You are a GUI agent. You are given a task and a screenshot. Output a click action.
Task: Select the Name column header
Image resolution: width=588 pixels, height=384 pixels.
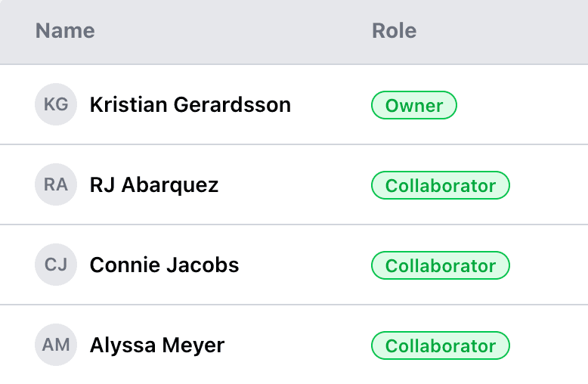(65, 31)
